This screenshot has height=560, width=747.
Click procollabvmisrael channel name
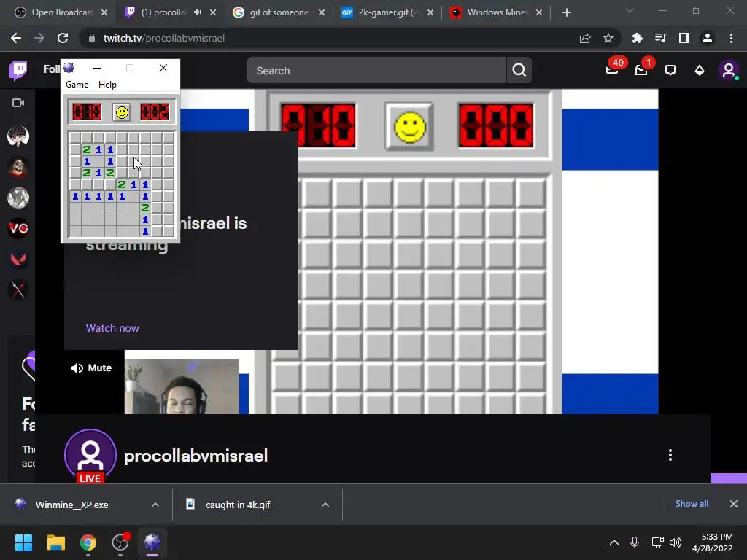pos(196,456)
